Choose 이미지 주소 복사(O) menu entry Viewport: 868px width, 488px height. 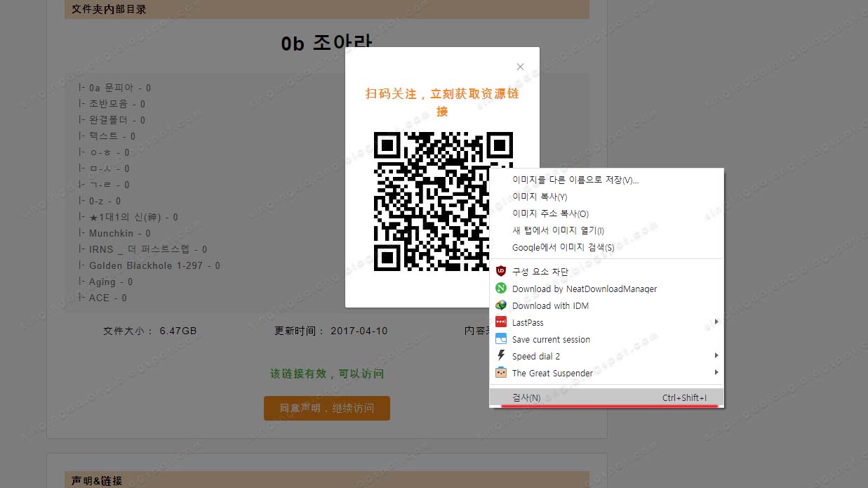click(606, 213)
